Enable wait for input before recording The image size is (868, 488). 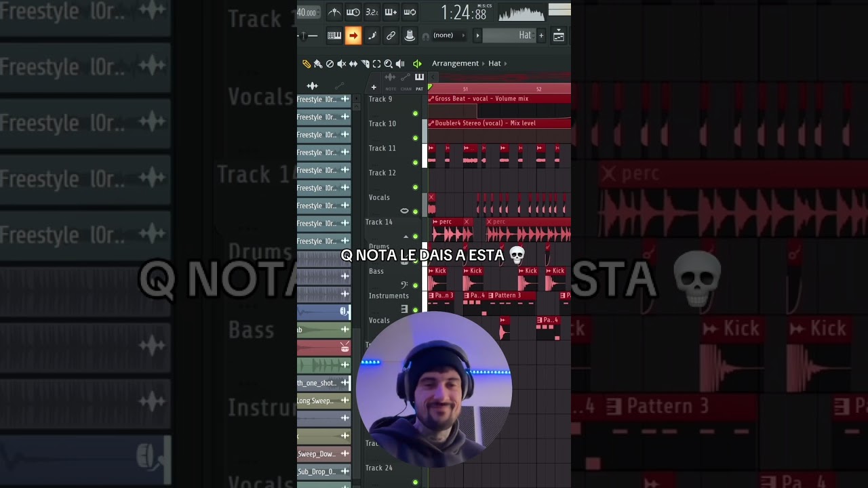pos(353,12)
